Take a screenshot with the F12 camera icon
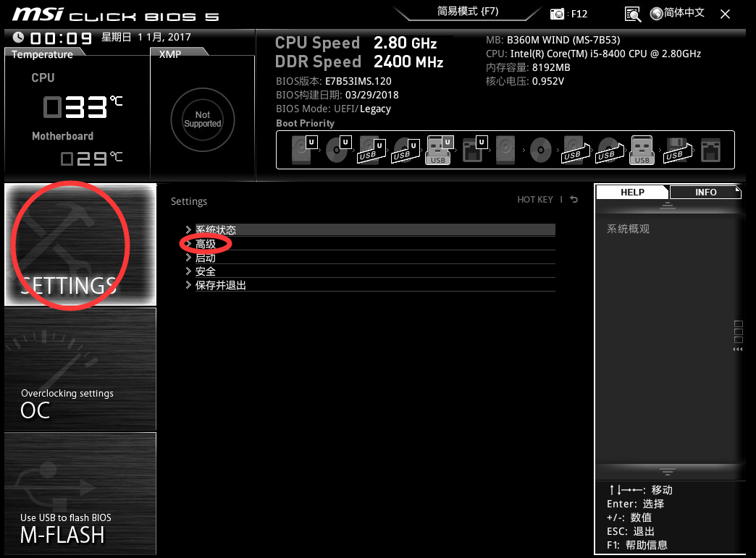Image resolution: width=756 pixels, height=558 pixels. (557, 14)
